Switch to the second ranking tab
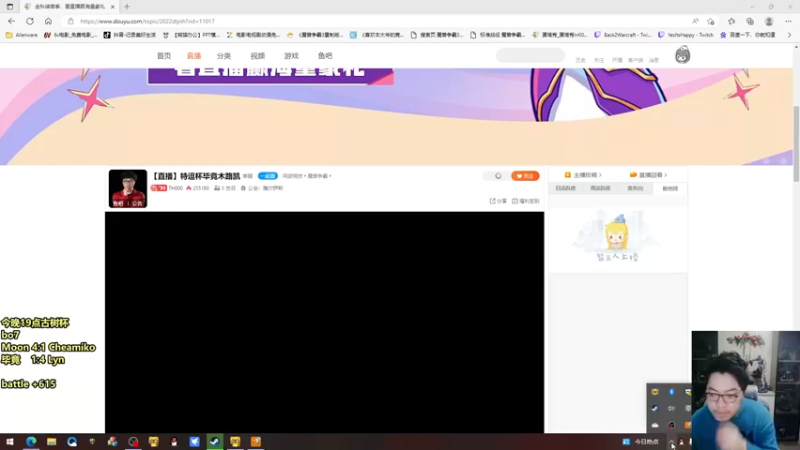The width and height of the screenshot is (800, 450). pos(600,188)
